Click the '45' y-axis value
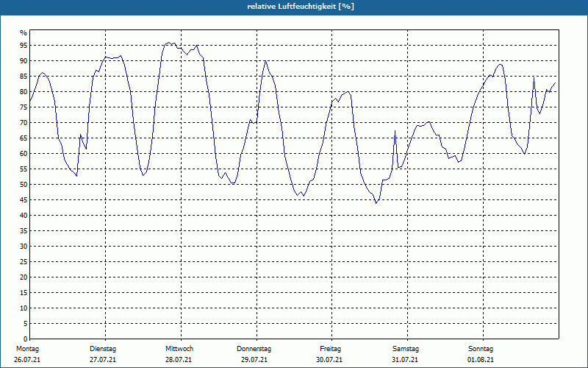 (x=24, y=199)
